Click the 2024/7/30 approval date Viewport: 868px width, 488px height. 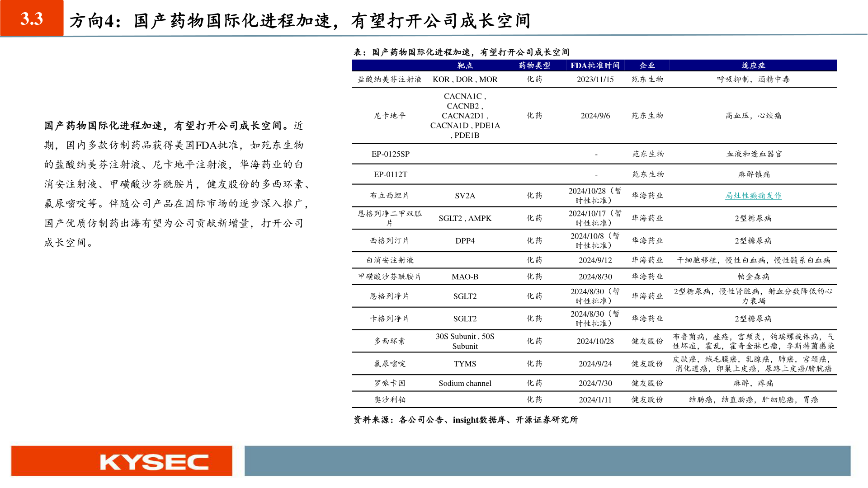tap(595, 383)
